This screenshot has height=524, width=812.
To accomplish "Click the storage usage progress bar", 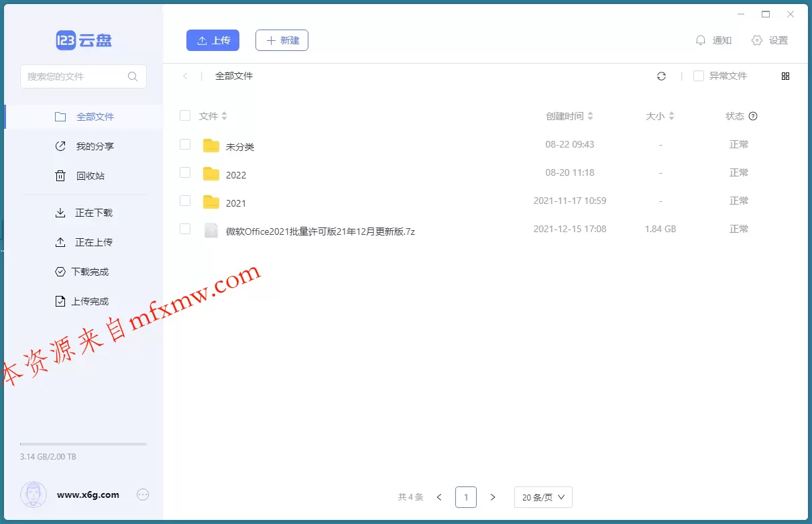I will coord(83,444).
